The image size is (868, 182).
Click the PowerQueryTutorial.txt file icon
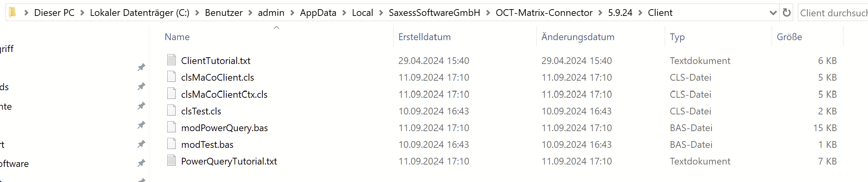171,161
